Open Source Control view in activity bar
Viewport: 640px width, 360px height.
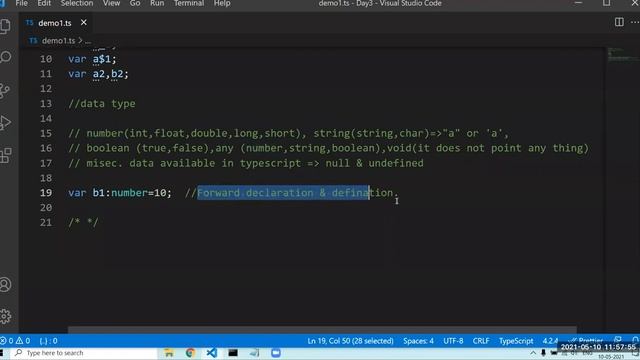pos(5,91)
